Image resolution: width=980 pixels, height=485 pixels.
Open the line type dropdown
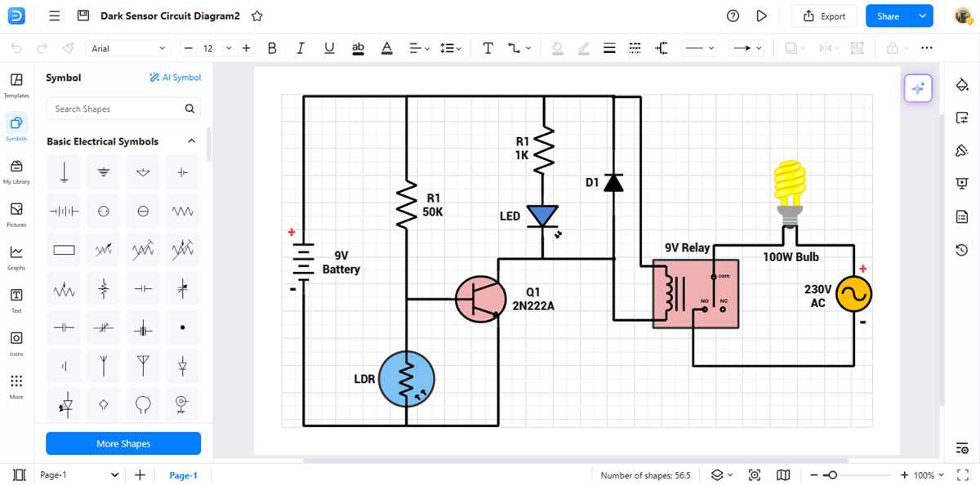(699, 48)
